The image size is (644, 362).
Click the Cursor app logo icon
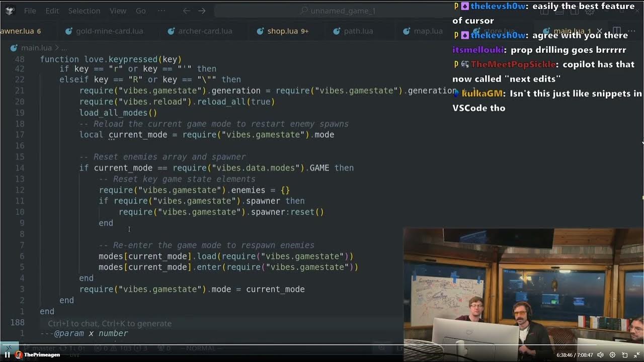coord(10,11)
